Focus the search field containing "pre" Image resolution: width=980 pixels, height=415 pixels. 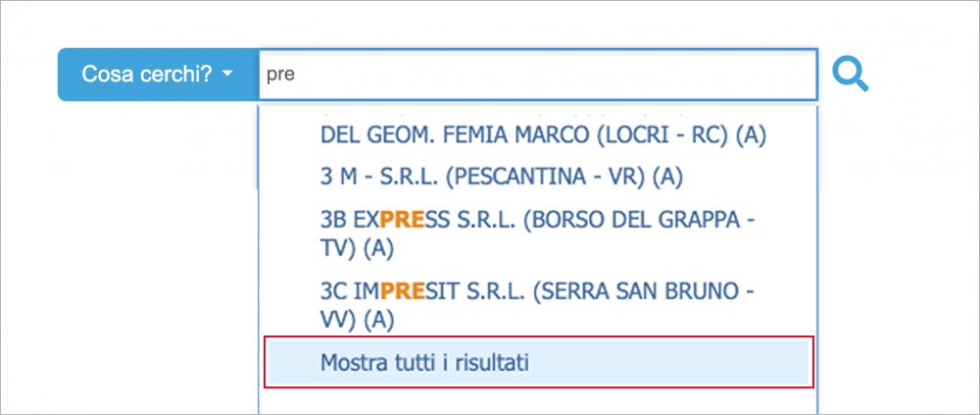tap(537, 75)
